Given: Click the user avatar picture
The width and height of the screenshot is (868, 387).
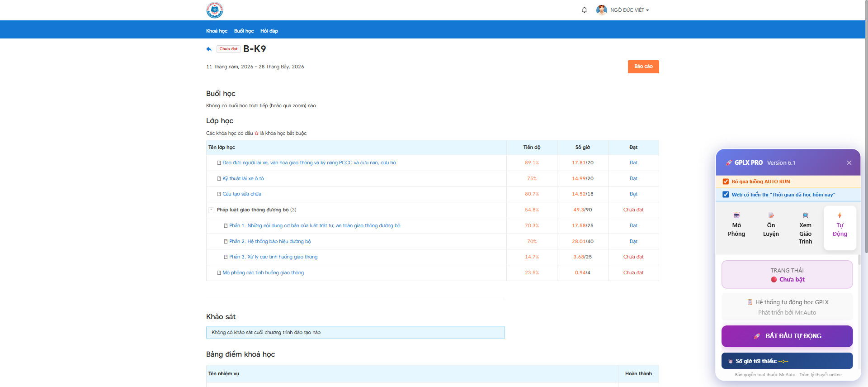Looking at the screenshot, I should tap(601, 10).
